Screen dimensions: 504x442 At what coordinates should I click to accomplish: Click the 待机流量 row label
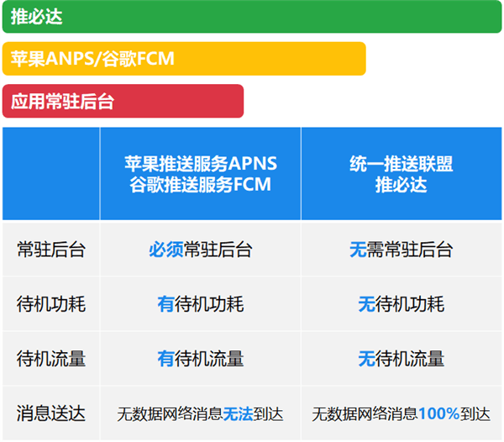coord(51,359)
